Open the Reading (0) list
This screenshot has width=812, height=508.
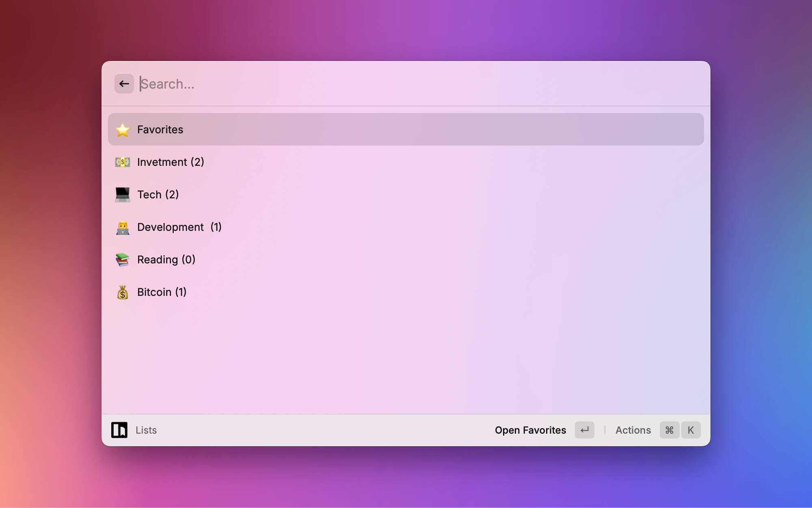(x=166, y=260)
